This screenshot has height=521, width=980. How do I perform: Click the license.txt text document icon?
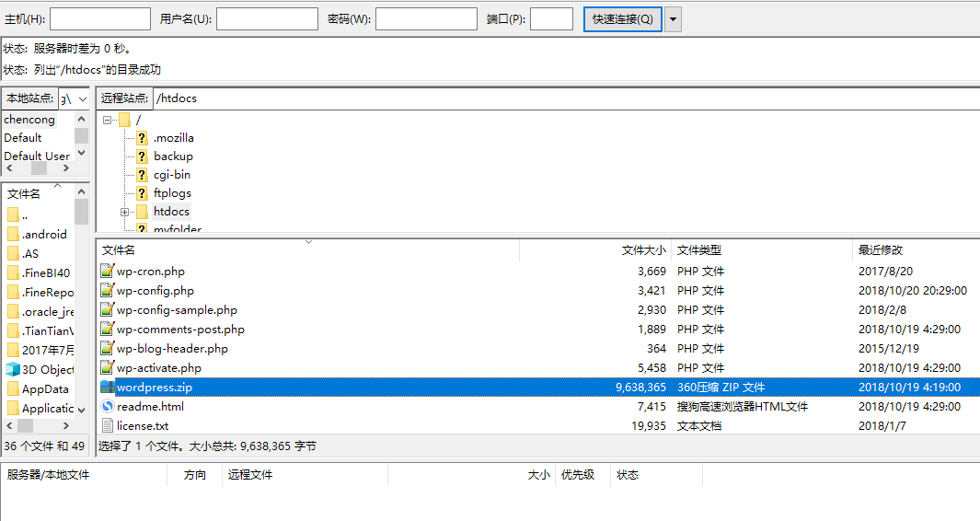click(x=108, y=426)
